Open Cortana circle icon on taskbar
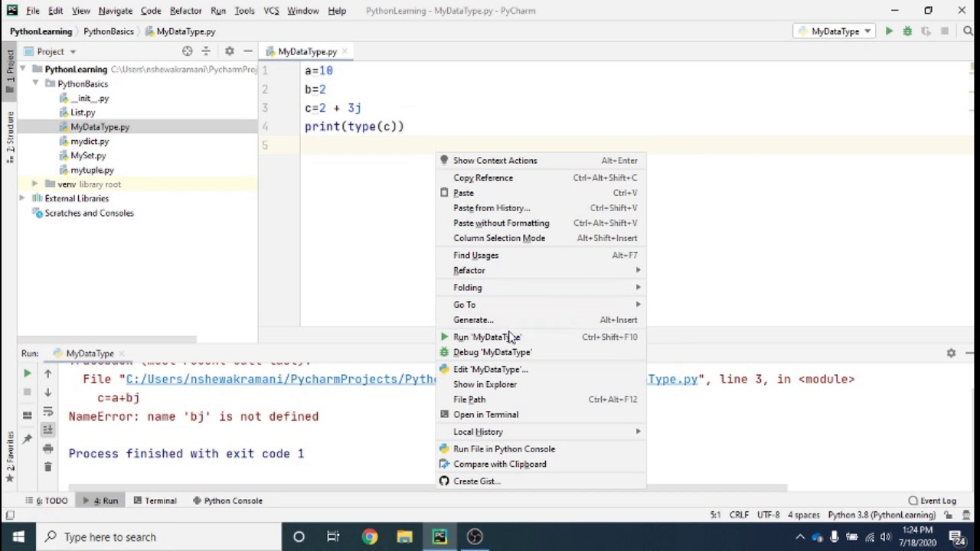Image resolution: width=980 pixels, height=551 pixels. pos(299,536)
